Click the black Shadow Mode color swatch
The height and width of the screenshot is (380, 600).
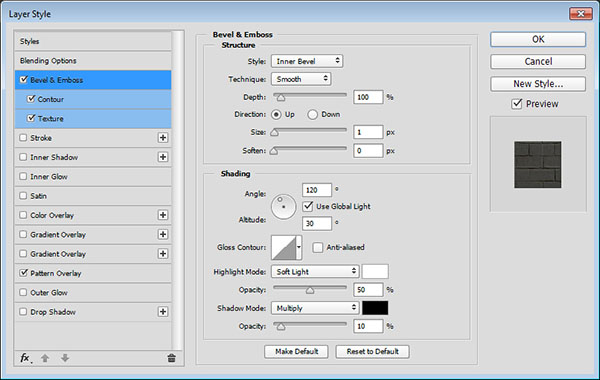[x=375, y=308]
